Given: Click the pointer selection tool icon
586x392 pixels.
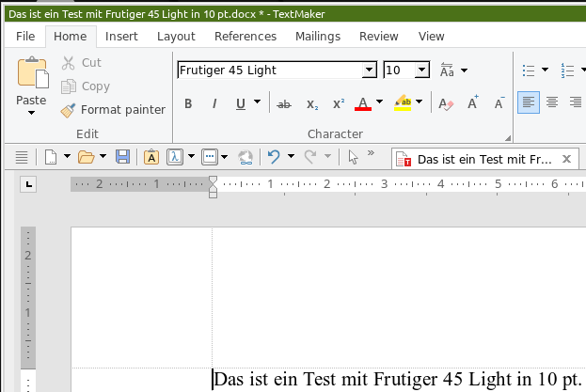Looking at the screenshot, I should pyautogui.click(x=353, y=157).
